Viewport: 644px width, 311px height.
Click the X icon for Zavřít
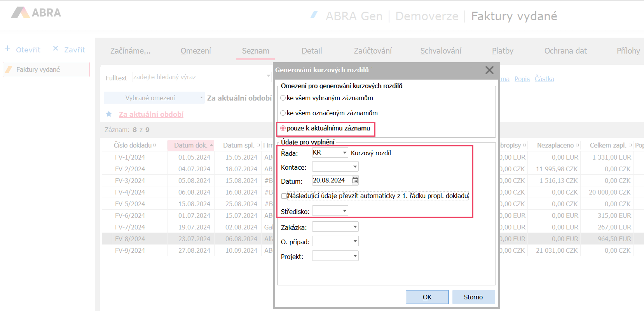(56, 49)
